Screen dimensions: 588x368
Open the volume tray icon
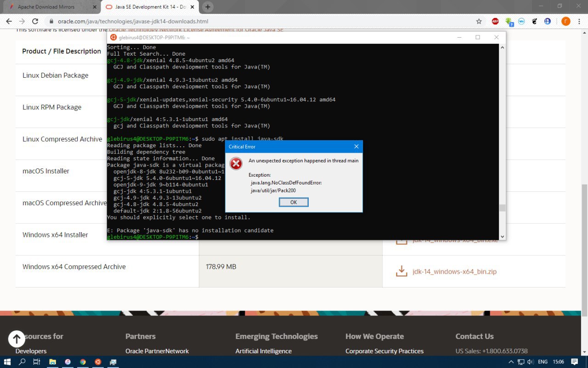coord(530,362)
